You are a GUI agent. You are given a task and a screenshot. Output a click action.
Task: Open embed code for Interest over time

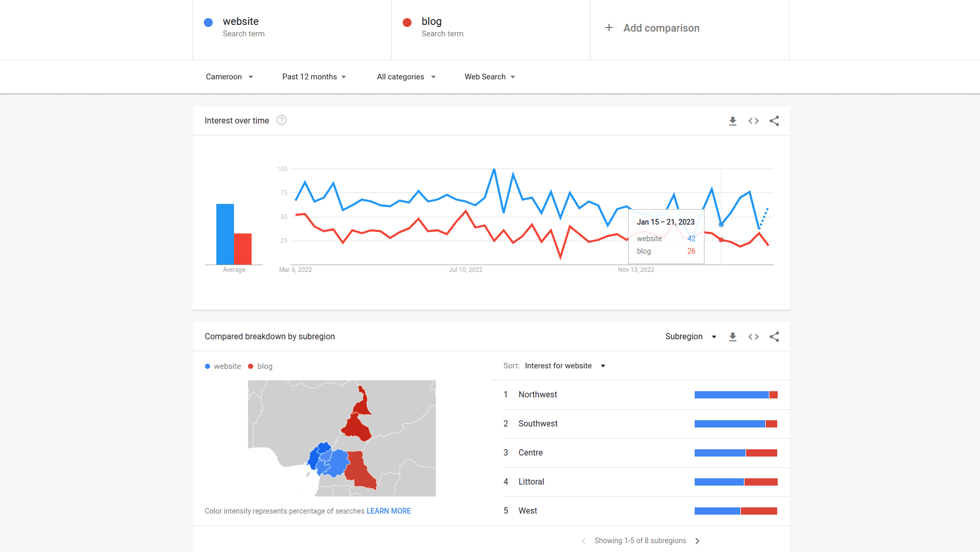pos(753,121)
